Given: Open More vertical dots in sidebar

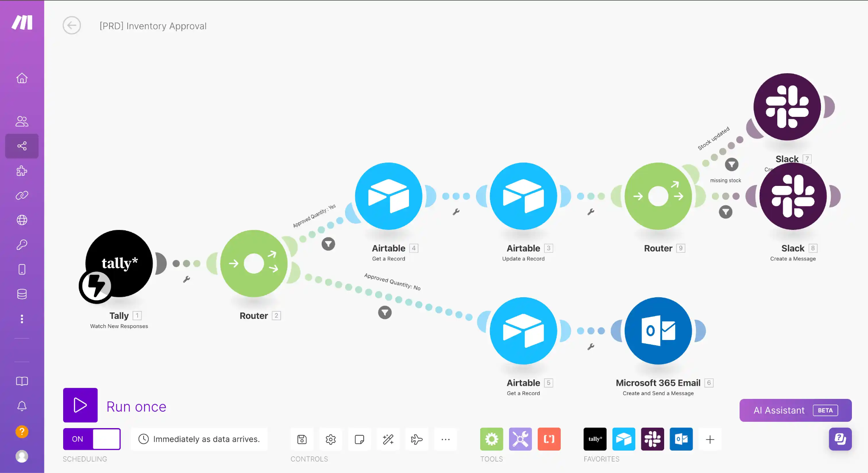Looking at the screenshot, I should tap(22, 319).
